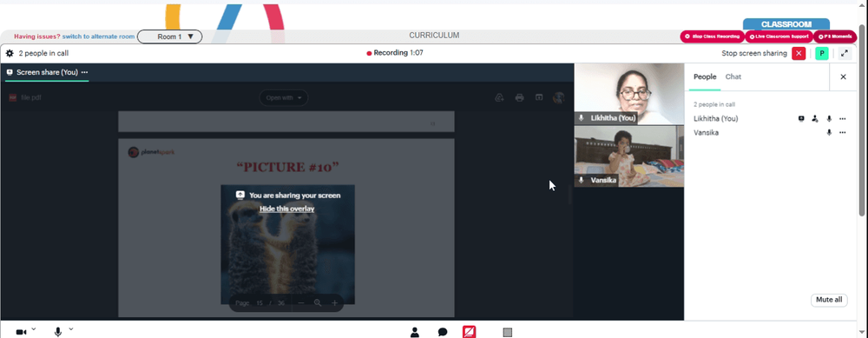The width and height of the screenshot is (868, 338).
Task: Click the meerkat picture in shared PDF
Action: pyautogui.click(x=288, y=244)
